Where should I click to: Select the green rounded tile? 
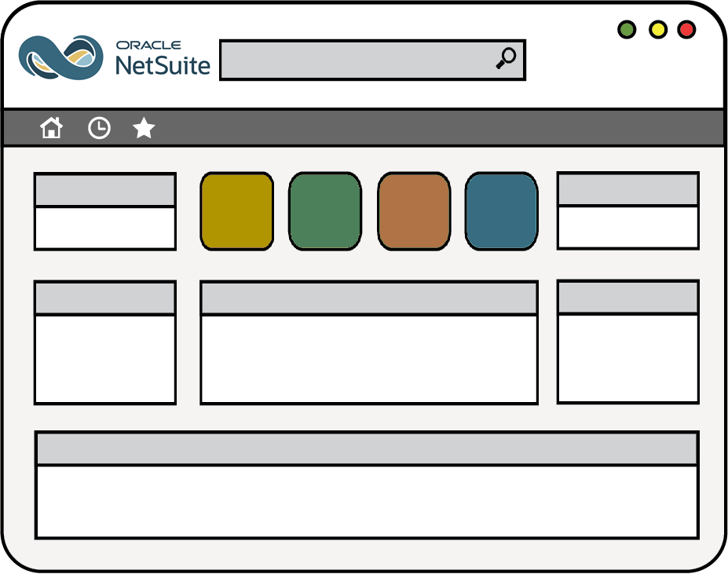(325, 211)
